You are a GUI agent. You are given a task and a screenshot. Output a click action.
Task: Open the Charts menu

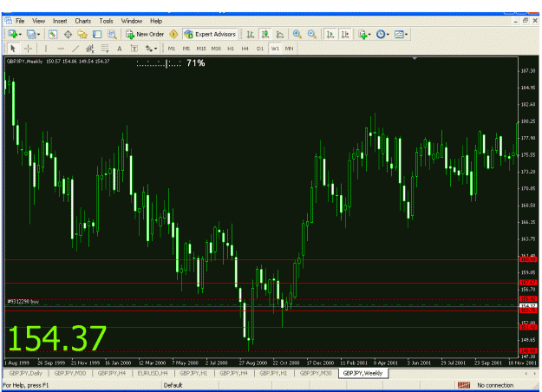pos(83,21)
